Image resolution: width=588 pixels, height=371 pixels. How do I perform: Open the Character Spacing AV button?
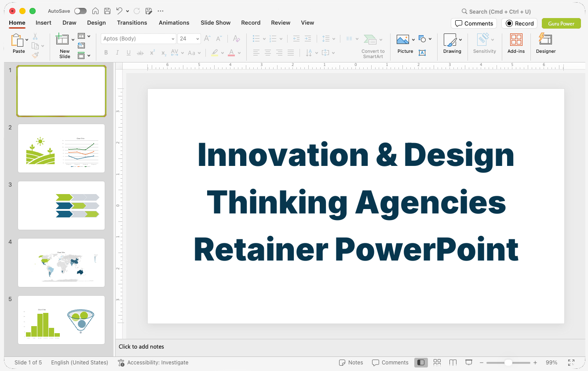click(x=177, y=53)
